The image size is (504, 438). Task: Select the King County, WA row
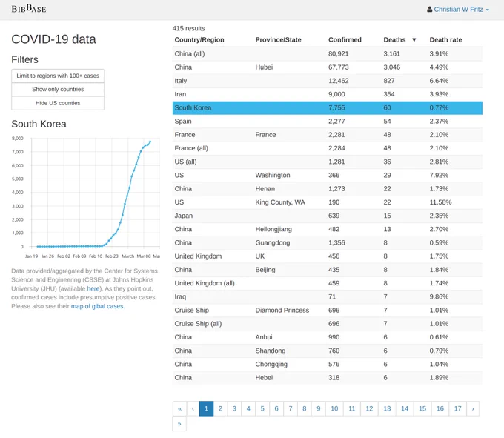point(327,202)
